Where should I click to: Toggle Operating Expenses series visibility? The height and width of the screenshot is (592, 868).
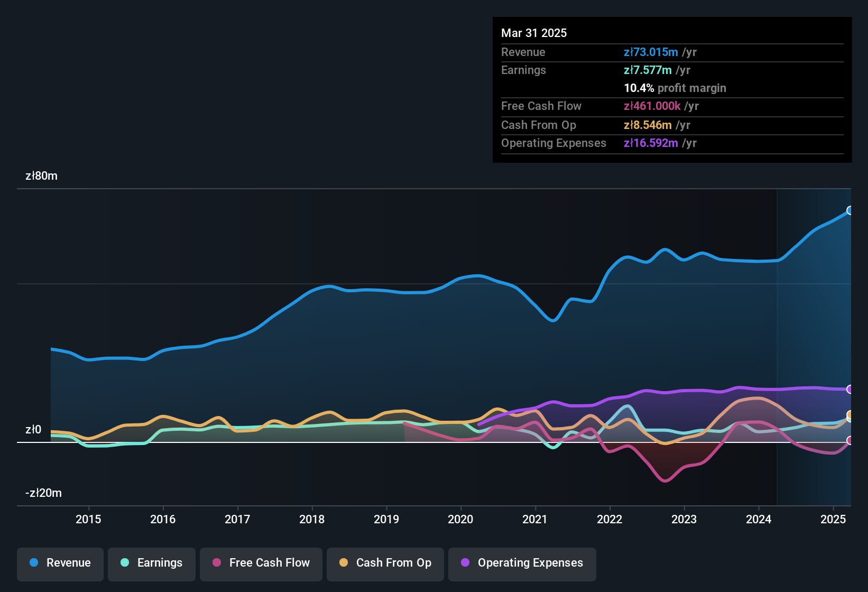pyautogui.click(x=522, y=563)
